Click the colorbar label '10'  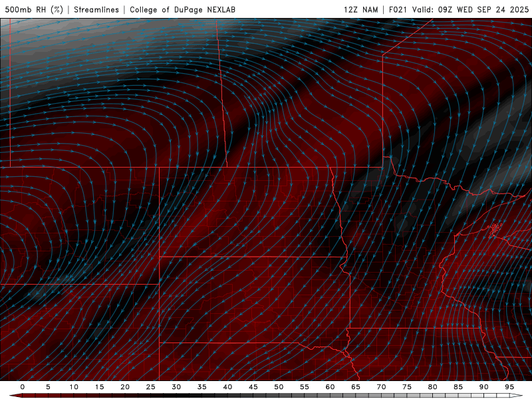click(74, 387)
